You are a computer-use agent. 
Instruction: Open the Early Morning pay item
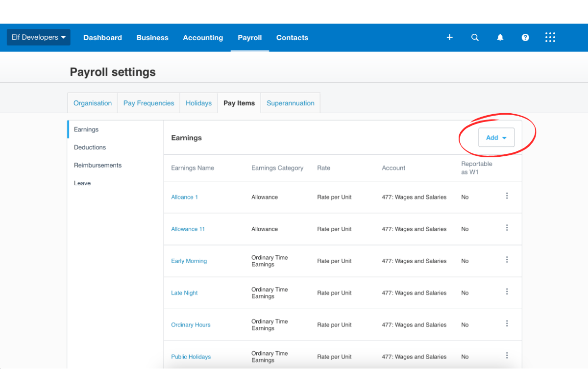(189, 261)
